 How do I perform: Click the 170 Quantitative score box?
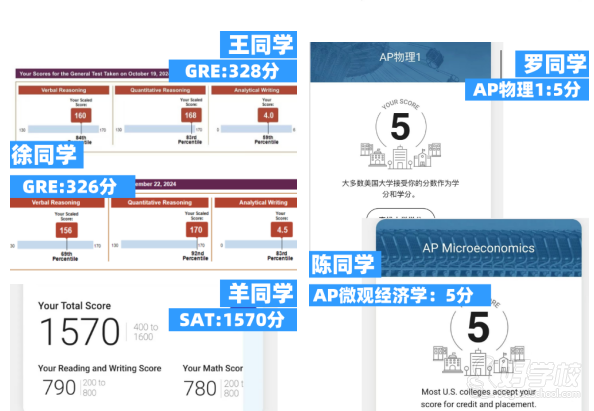[x=196, y=230]
